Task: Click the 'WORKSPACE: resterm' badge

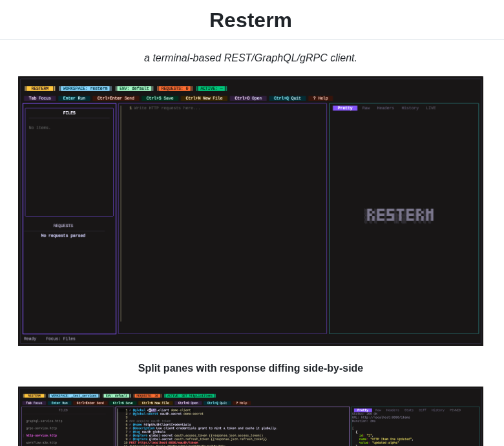Action: 85,89
